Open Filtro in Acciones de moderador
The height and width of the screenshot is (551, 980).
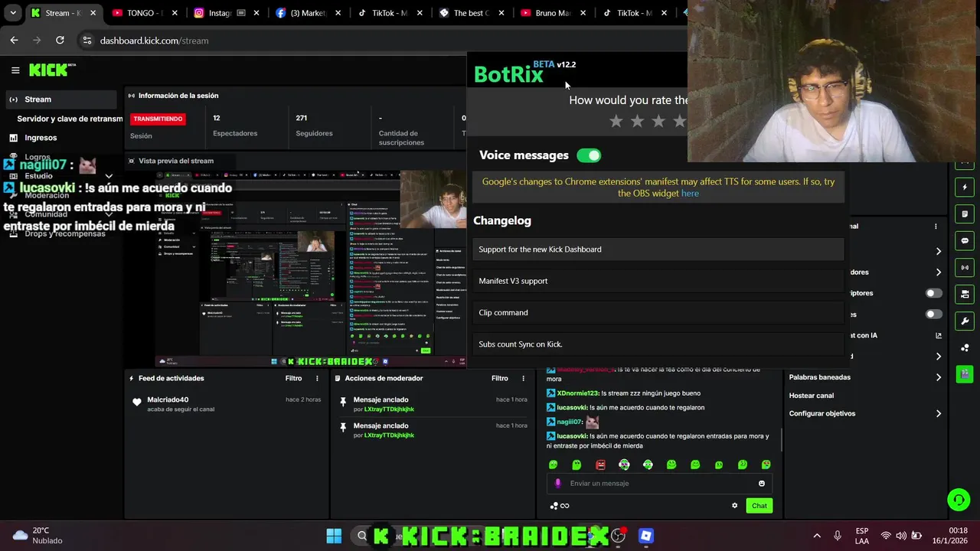tap(500, 378)
